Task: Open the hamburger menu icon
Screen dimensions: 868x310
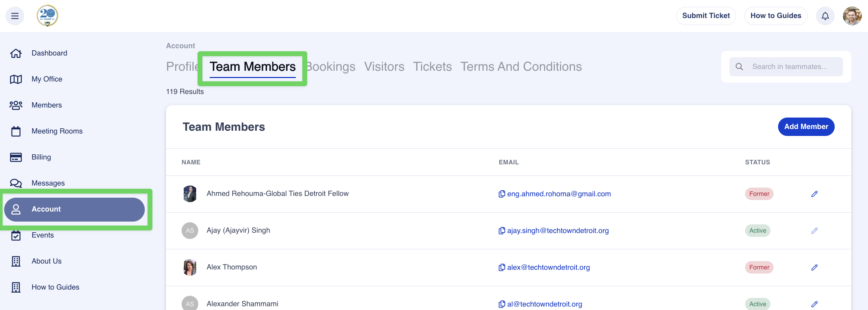Action: pyautogui.click(x=15, y=16)
